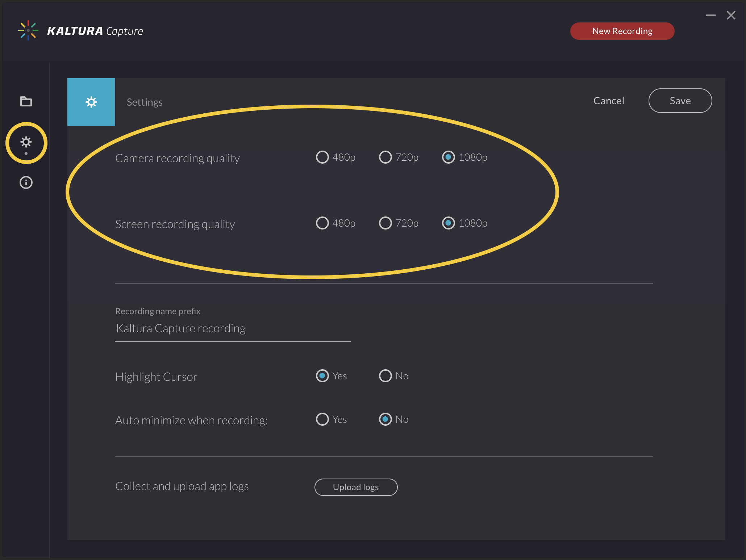Screen dimensions: 746x560
Task: Select 720p for screen recording quality
Action: click(385, 222)
